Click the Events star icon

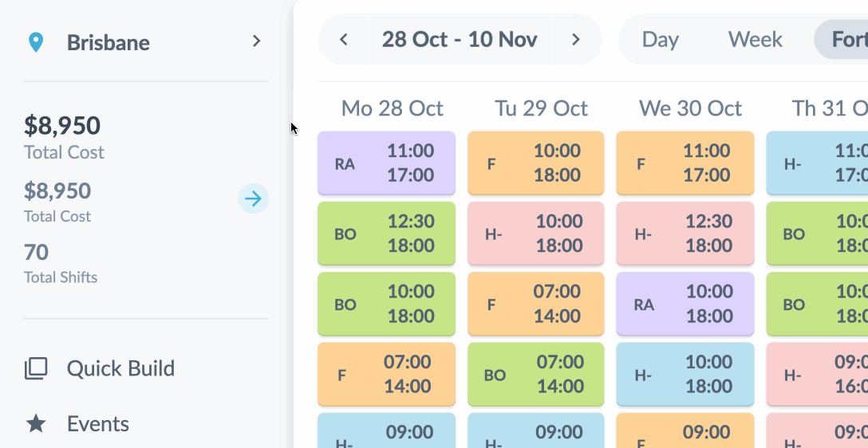pyautogui.click(x=36, y=424)
